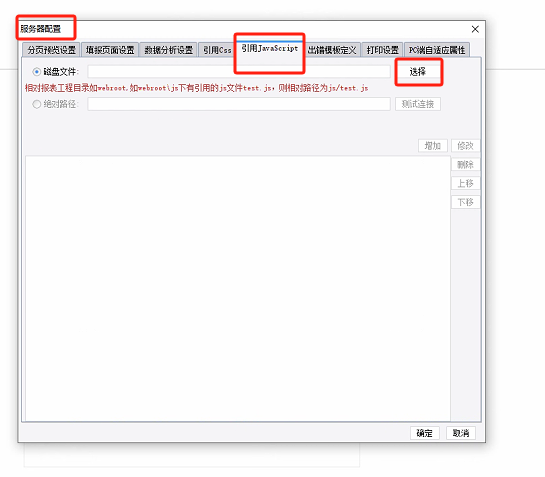The width and height of the screenshot is (545, 477).
Task: Click inside the empty JavaScript list area
Action: 238,288
